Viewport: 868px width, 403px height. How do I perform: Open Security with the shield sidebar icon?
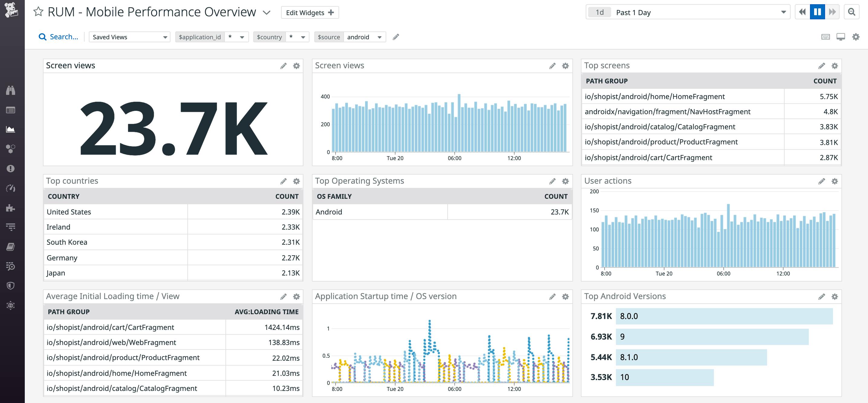pyautogui.click(x=11, y=285)
